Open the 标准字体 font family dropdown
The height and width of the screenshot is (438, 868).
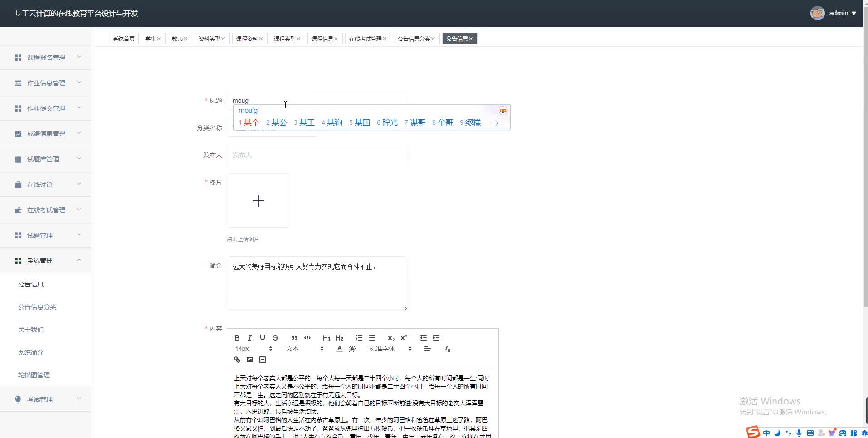pyautogui.click(x=390, y=349)
